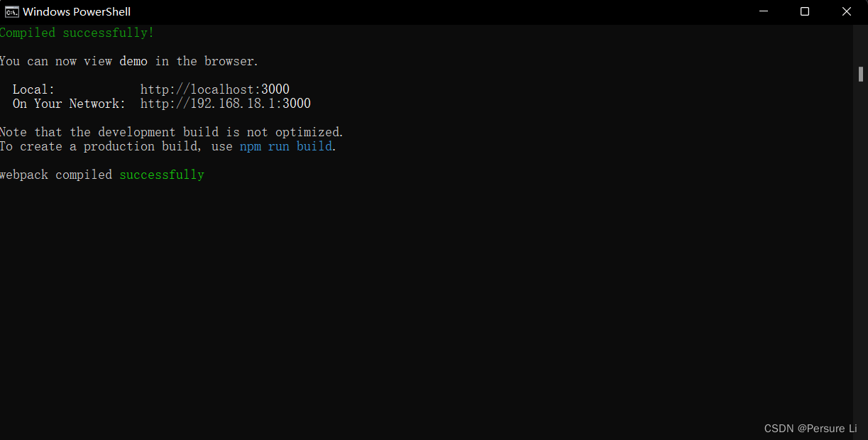Select the word demo in the output
Image resolution: width=868 pixels, height=440 pixels.
133,60
